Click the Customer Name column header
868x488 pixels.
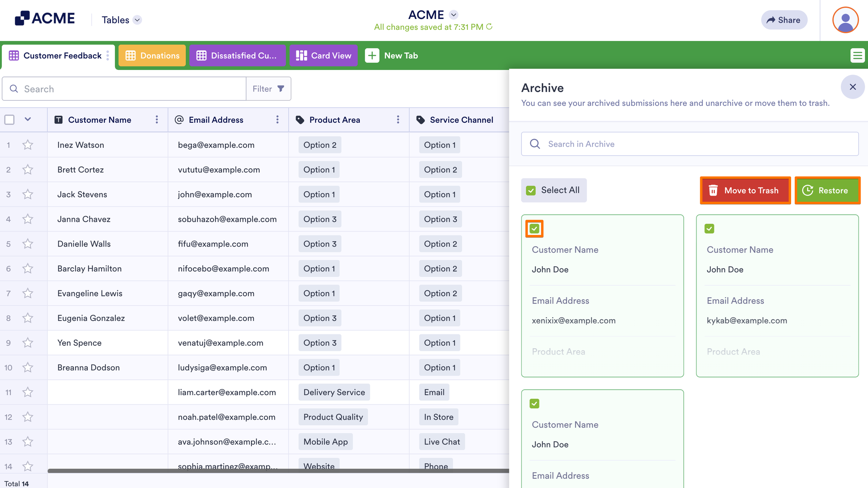click(x=107, y=120)
